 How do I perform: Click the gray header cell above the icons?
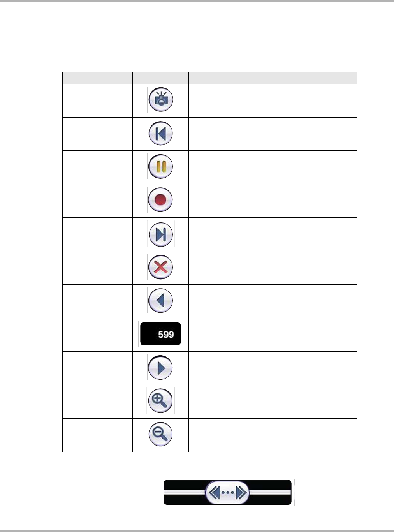[160, 78]
